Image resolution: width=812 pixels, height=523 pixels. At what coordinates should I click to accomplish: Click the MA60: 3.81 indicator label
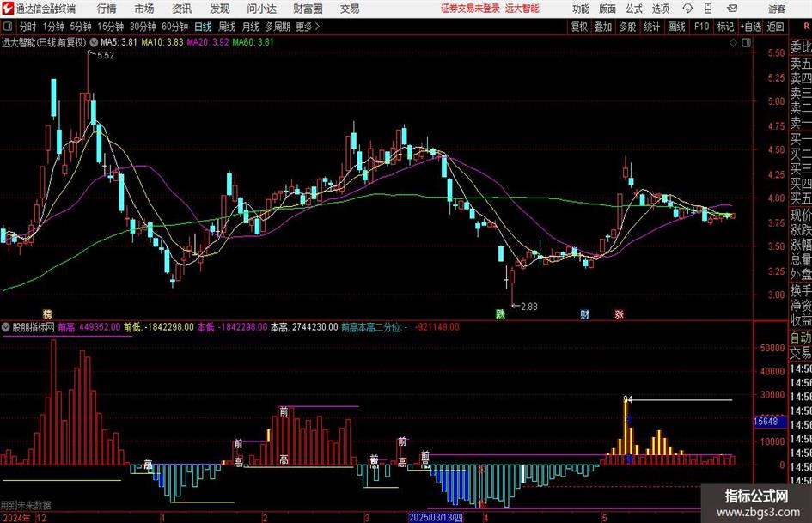(253, 42)
